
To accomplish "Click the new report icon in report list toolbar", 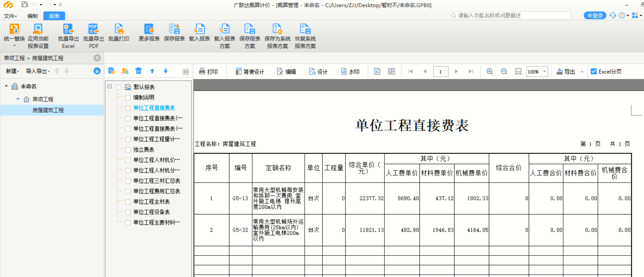I will coord(112,71).
